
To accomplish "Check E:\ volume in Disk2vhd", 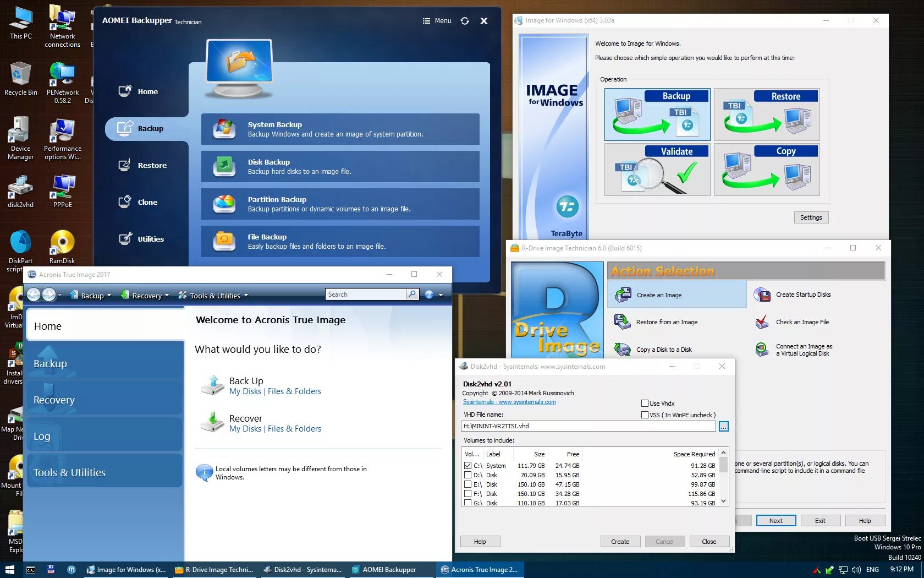I will (x=468, y=484).
